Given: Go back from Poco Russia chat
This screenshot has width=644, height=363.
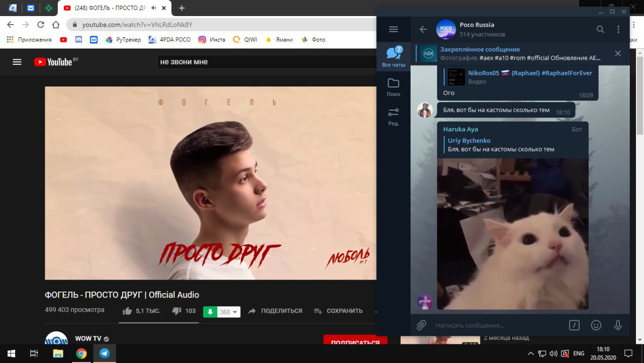Looking at the screenshot, I should tap(423, 29).
